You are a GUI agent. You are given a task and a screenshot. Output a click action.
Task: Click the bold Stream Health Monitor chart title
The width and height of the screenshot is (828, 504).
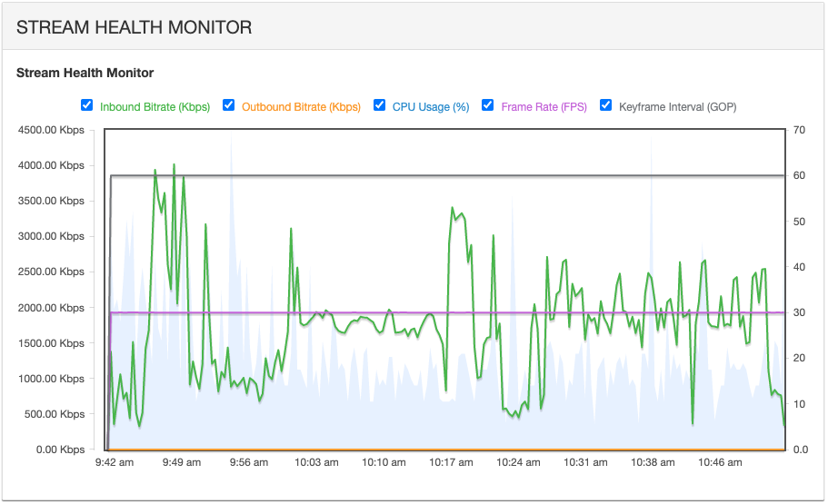[85, 73]
